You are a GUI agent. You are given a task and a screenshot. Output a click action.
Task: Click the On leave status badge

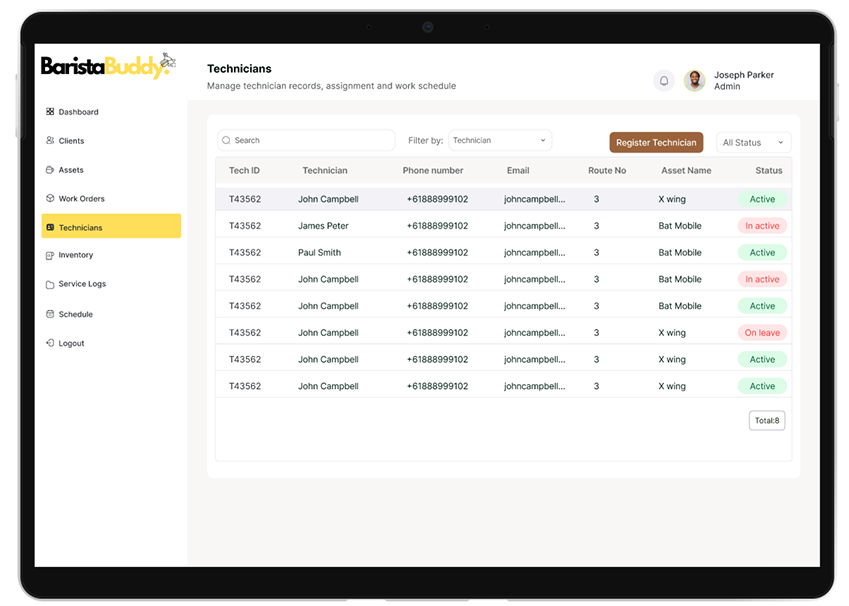click(762, 333)
